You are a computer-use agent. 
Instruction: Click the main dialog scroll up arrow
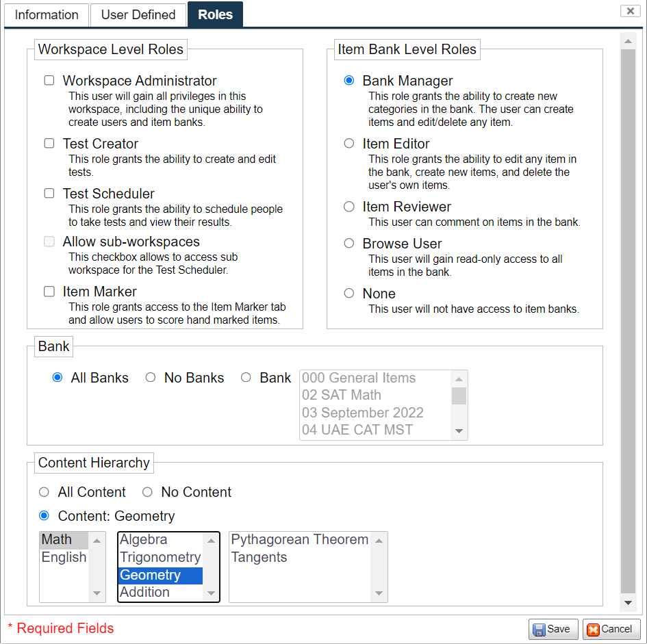point(628,41)
